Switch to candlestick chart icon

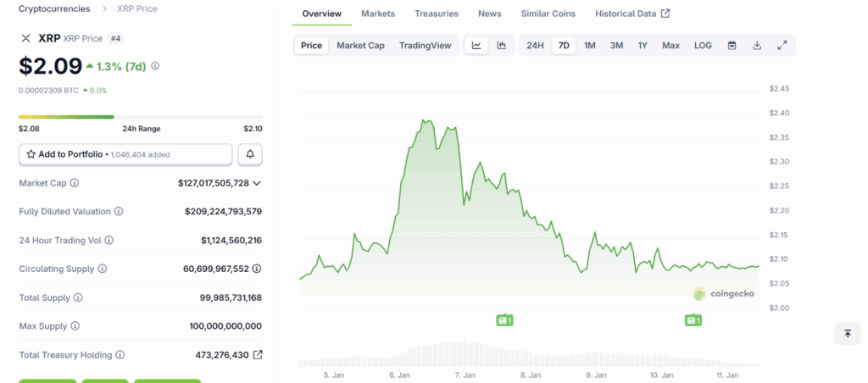coord(502,46)
